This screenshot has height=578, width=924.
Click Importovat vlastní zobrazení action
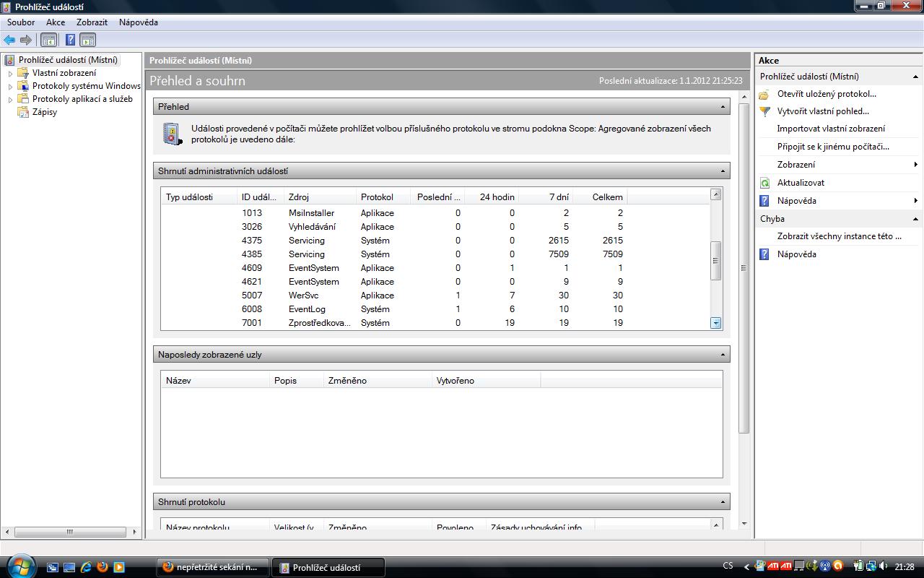click(x=830, y=129)
